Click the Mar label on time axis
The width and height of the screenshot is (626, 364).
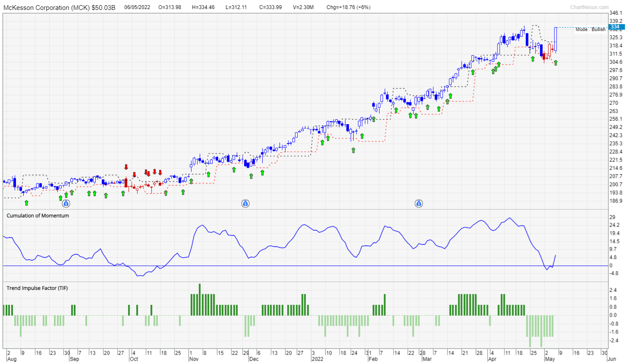[x=427, y=359]
